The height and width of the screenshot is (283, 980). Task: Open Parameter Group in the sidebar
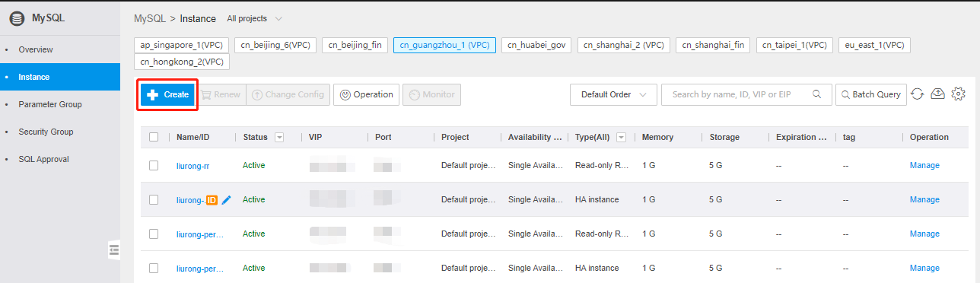click(59, 104)
